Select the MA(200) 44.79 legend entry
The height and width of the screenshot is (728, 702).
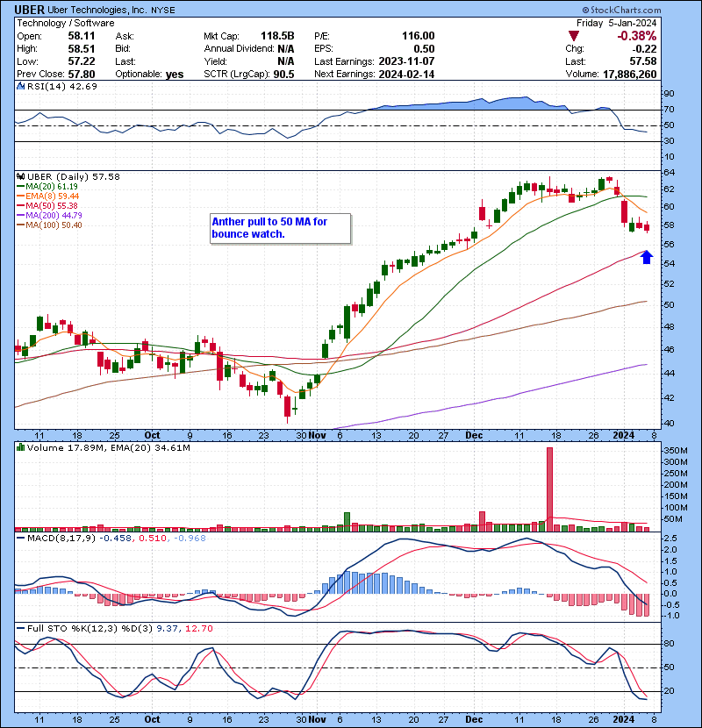click(49, 216)
